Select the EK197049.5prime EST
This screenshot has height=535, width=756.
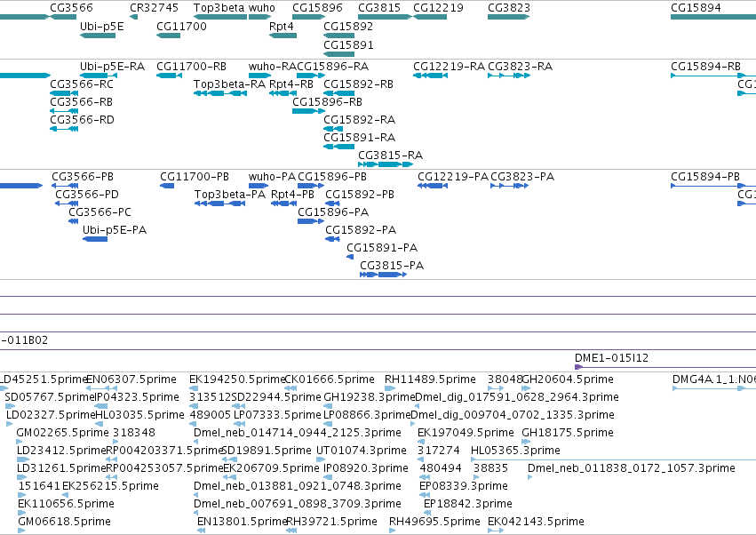tap(466, 433)
